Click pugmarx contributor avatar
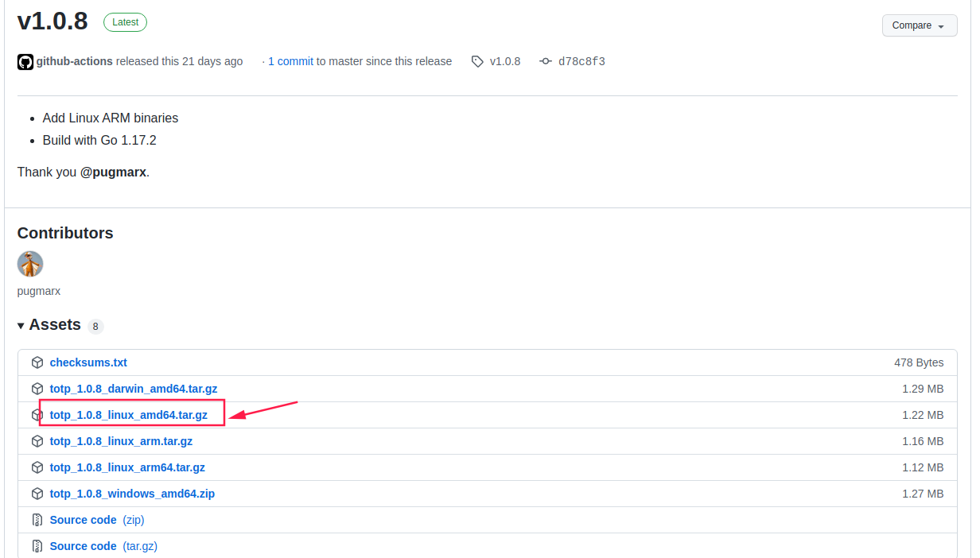Image resolution: width=980 pixels, height=558 pixels. coord(30,264)
